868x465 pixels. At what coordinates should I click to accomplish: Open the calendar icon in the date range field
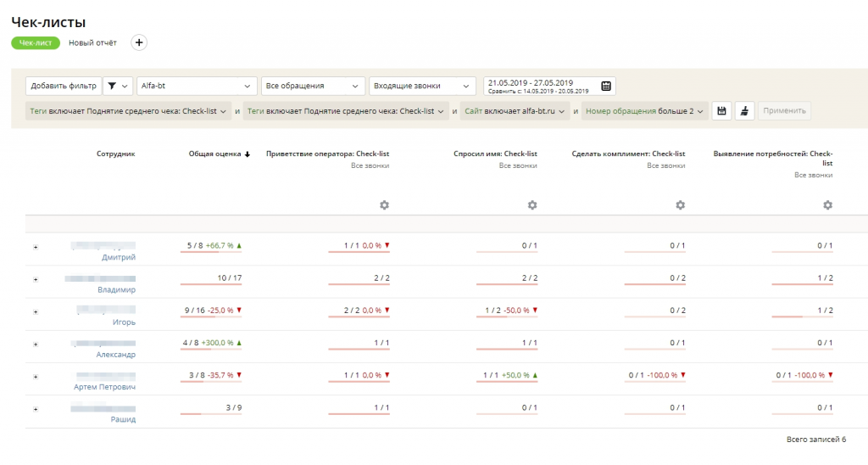[x=606, y=87]
